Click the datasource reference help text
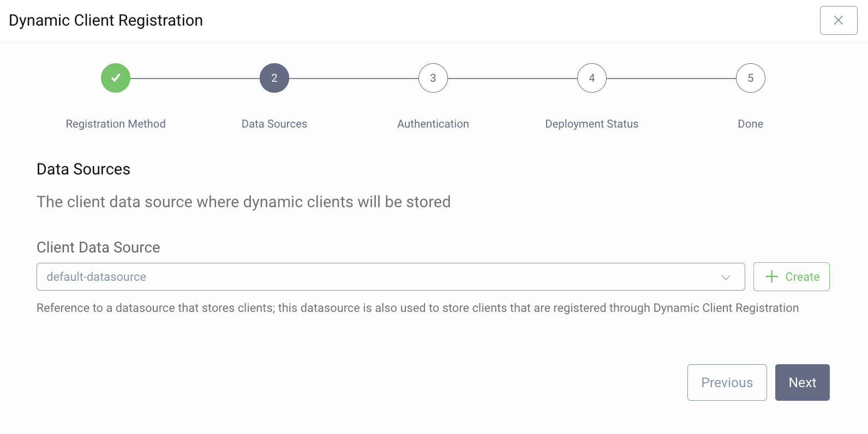 (417, 308)
